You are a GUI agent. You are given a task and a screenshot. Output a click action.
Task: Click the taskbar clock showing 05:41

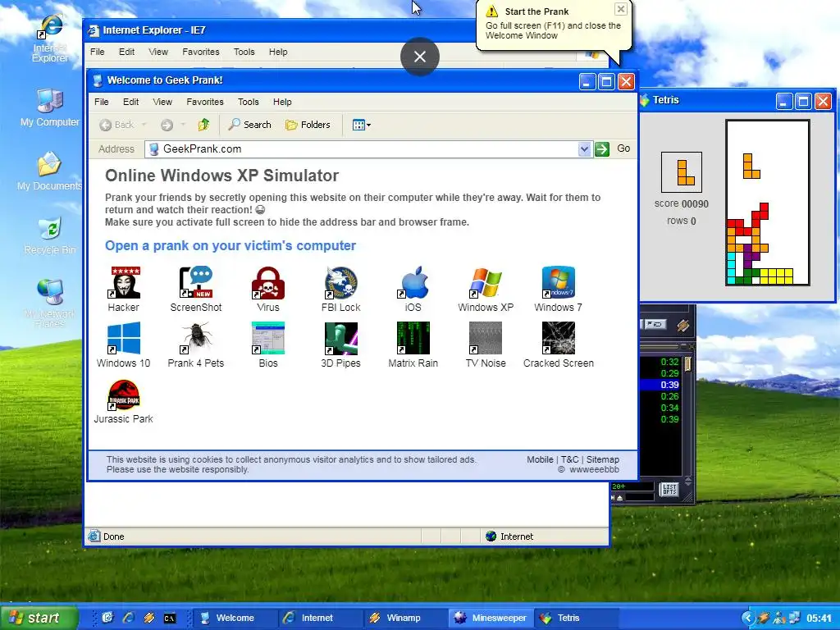pyautogui.click(x=819, y=619)
